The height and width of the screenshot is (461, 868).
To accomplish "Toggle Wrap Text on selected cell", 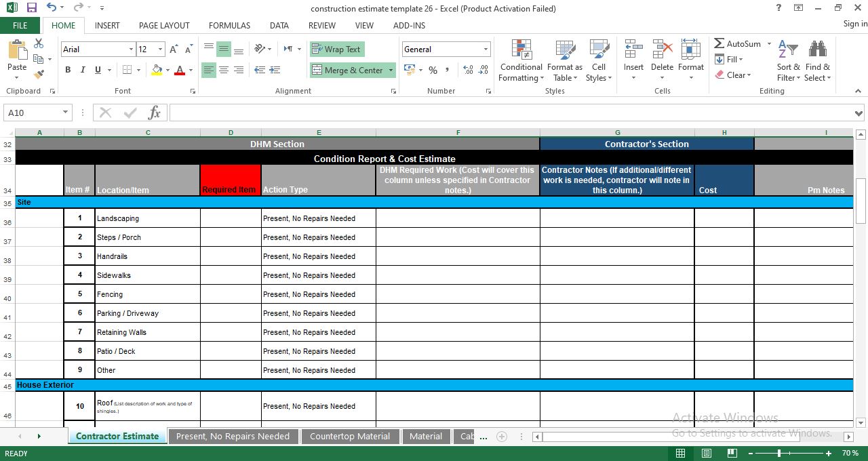I will (337, 49).
